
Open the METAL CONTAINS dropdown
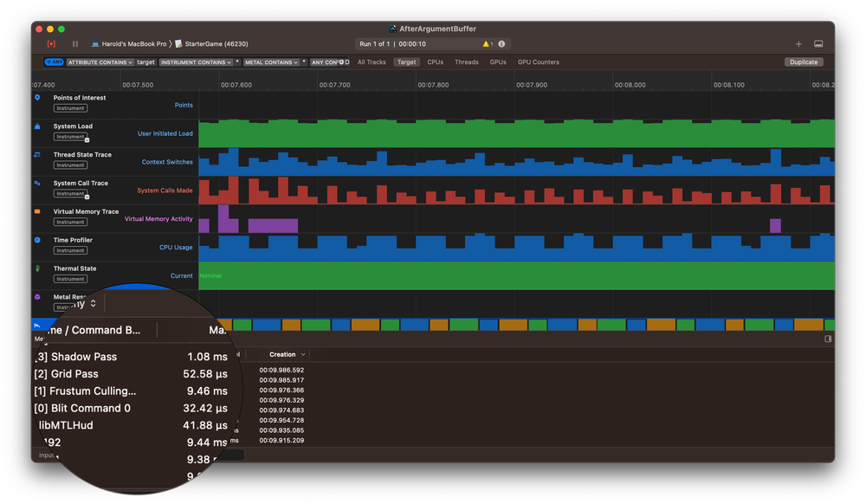(x=271, y=61)
